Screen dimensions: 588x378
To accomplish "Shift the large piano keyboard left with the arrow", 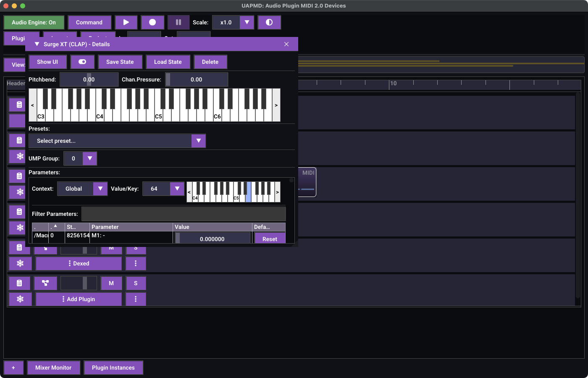I will tap(32, 105).
